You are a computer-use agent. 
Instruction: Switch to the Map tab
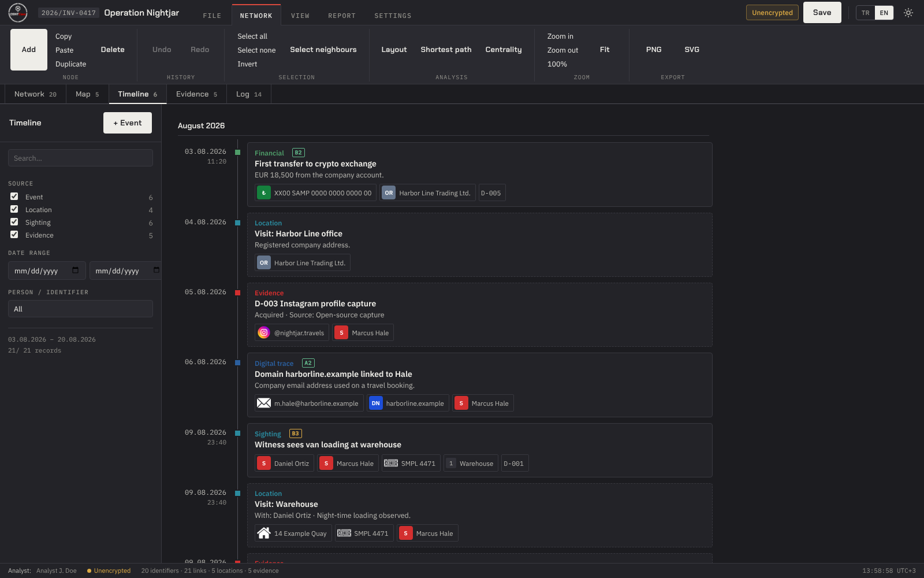click(87, 94)
